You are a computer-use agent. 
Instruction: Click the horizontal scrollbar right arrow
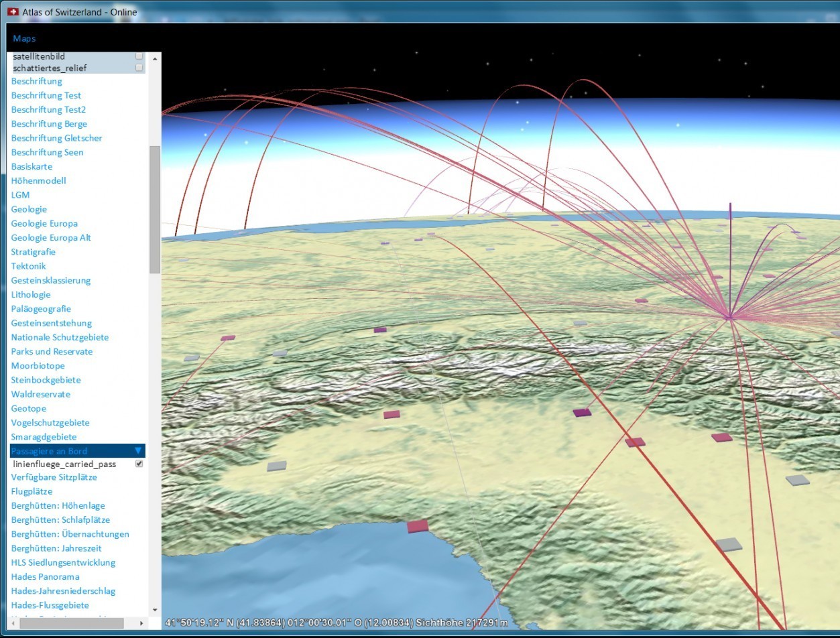141,623
